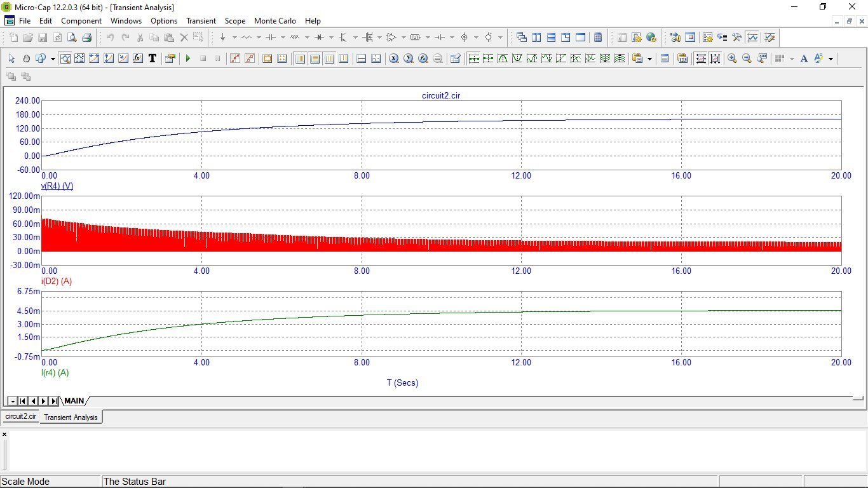Click the Print toolbar icon
Image resolution: width=868 pixels, height=488 pixels.
(x=86, y=37)
